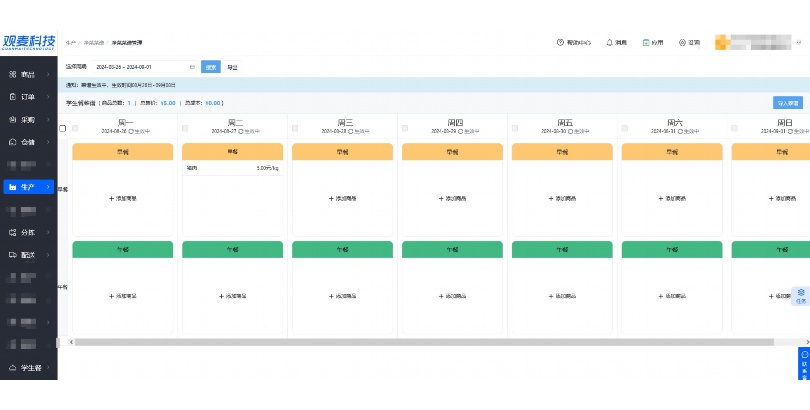
Task: Open the calendar icon in date range field
Action: 192,67
